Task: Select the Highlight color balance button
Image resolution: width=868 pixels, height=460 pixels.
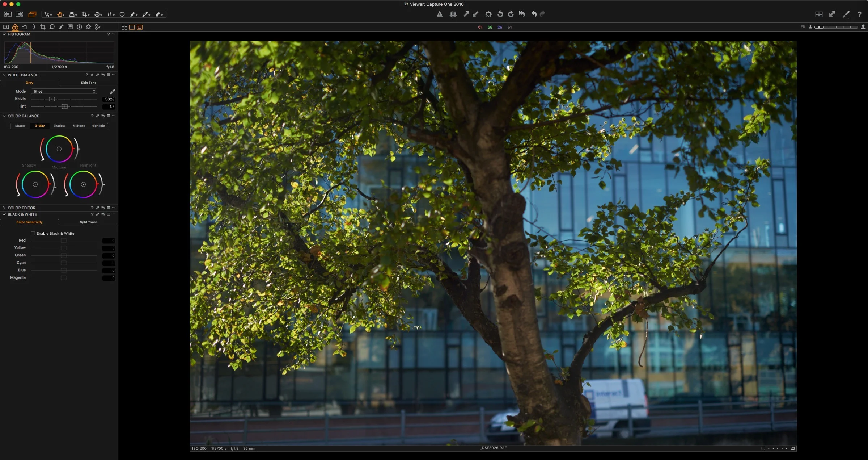Action: coord(98,126)
